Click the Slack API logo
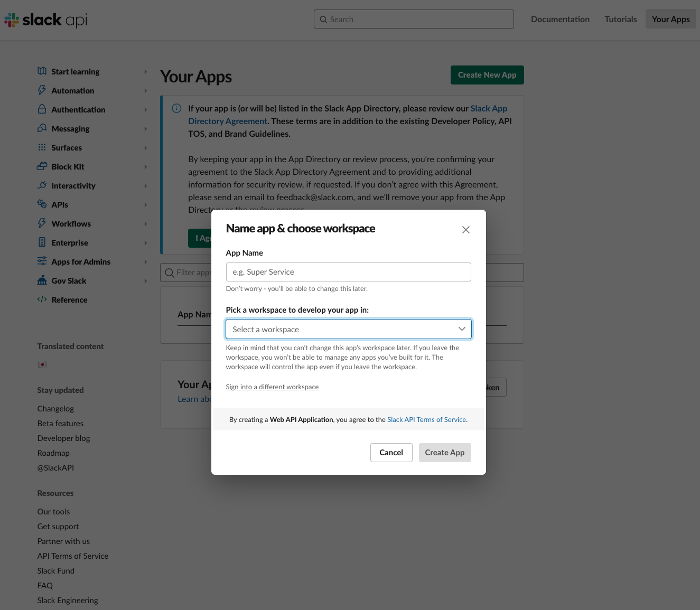This screenshot has width=700, height=610. coord(46,20)
